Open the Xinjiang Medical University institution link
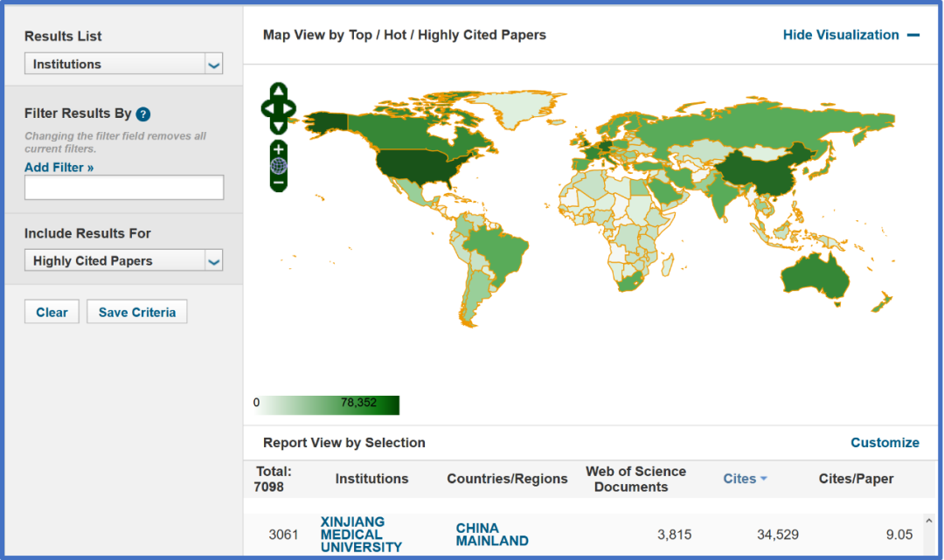This screenshot has height=560, width=944. 360,535
